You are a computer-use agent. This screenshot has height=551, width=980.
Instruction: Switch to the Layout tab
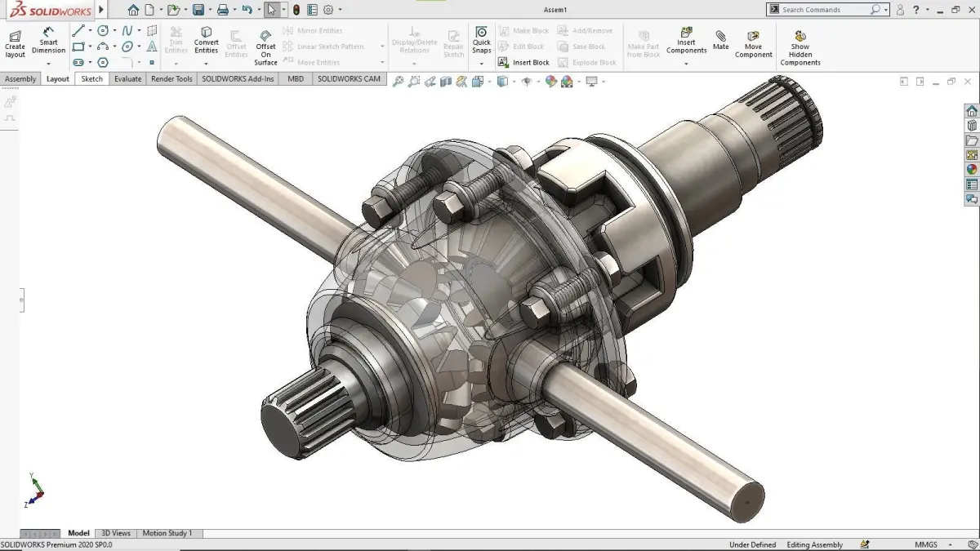click(x=58, y=79)
